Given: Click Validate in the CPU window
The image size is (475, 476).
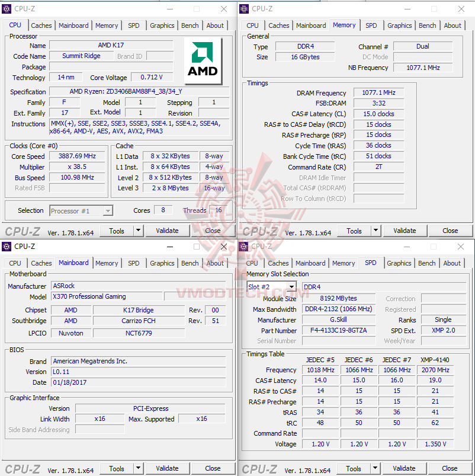Looking at the screenshot, I should click(x=168, y=231).
